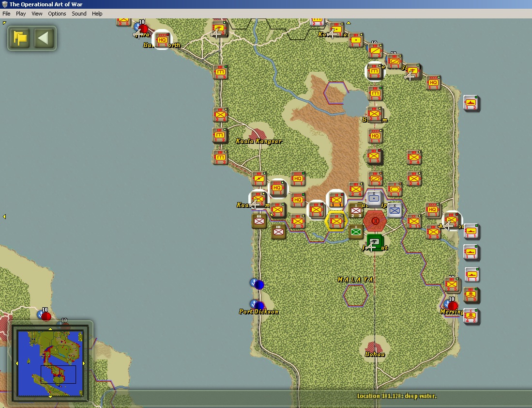532x408 pixels.
Task: Select the plain oval armor unit marked '1 1'
Action: click(395, 189)
